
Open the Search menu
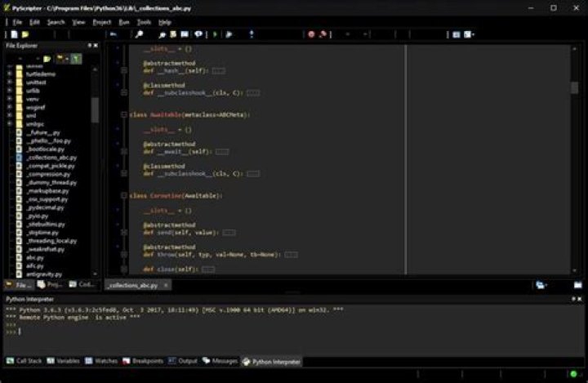point(56,23)
